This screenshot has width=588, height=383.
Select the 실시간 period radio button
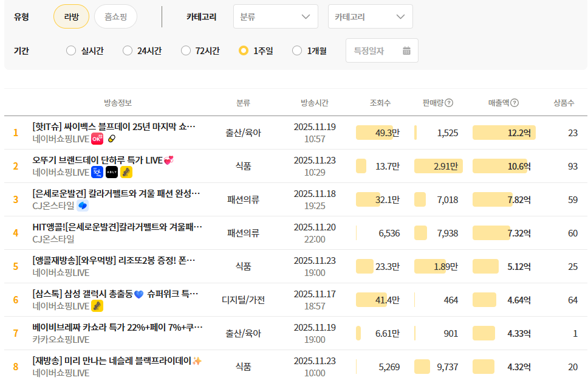[x=71, y=50]
